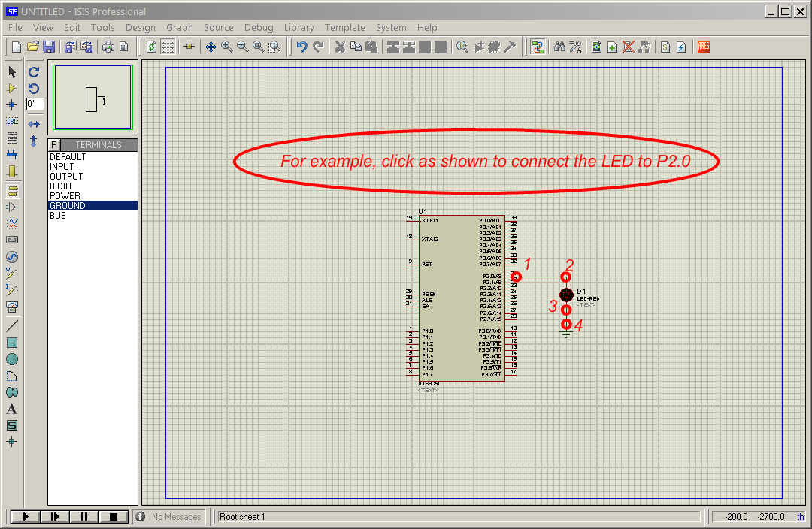Open the Library menu
812x529 pixels.
[298, 27]
